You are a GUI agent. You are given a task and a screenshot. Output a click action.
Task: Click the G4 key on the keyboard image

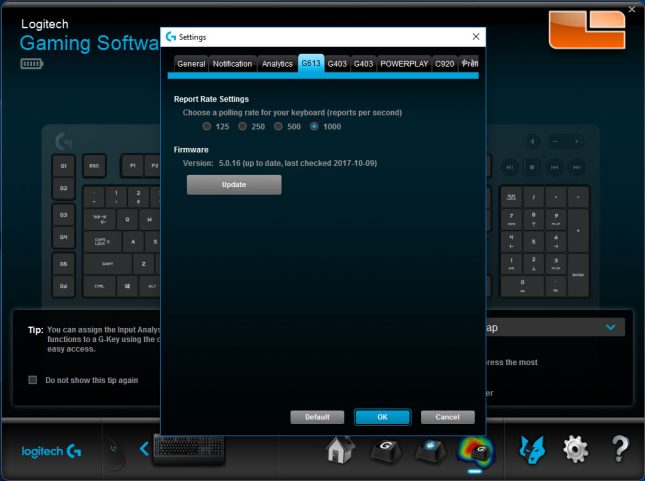[63, 237]
